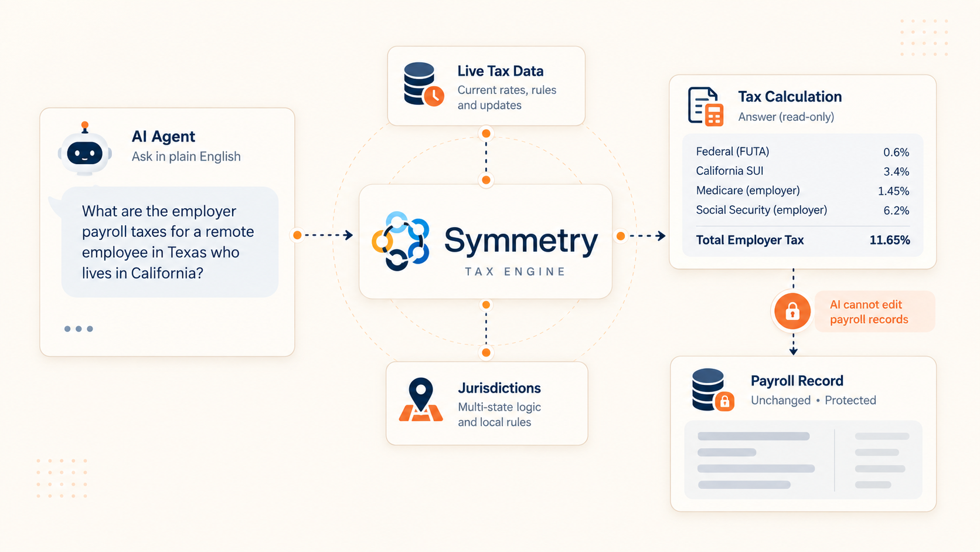Click the 'Tax Calculation' heading
Image resolution: width=980 pixels, height=552 pixels.
[x=790, y=97]
